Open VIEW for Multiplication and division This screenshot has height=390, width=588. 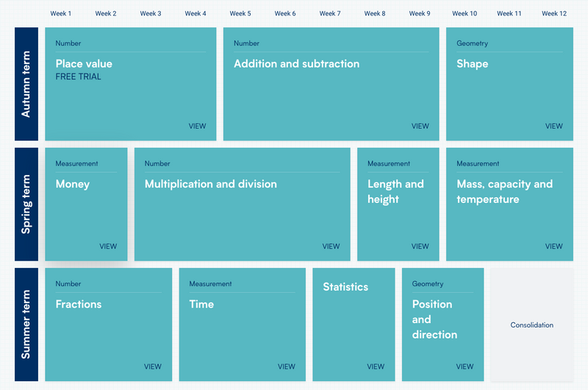pos(331,247)
